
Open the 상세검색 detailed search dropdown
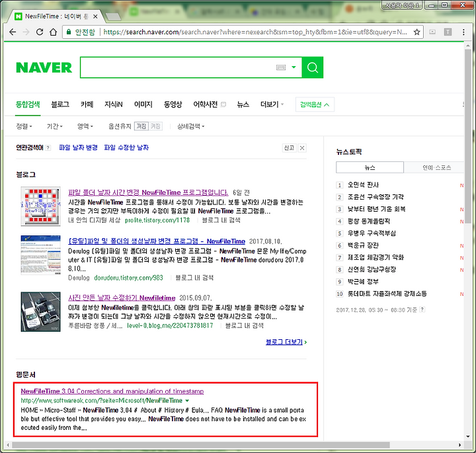pos(190,126)
